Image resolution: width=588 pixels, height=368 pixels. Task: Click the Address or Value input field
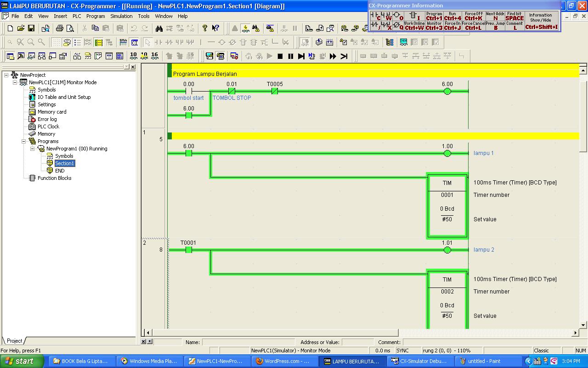tap(357, 342)
